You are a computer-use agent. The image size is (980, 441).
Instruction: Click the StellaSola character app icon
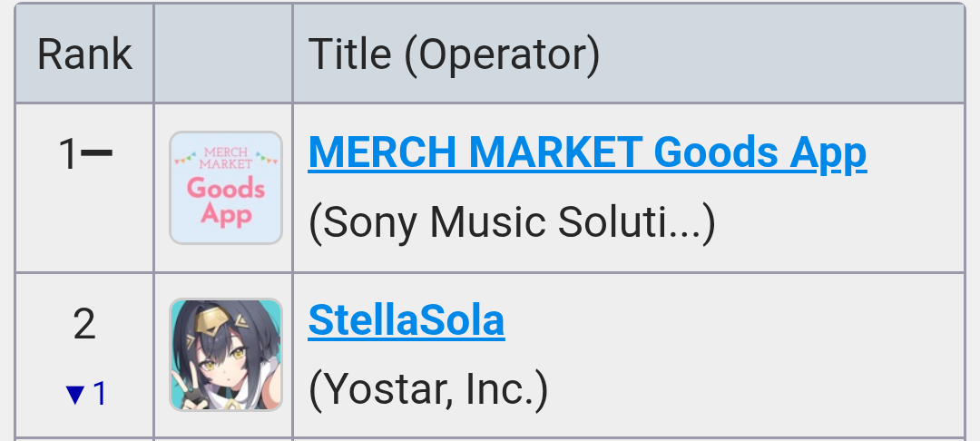226,355
